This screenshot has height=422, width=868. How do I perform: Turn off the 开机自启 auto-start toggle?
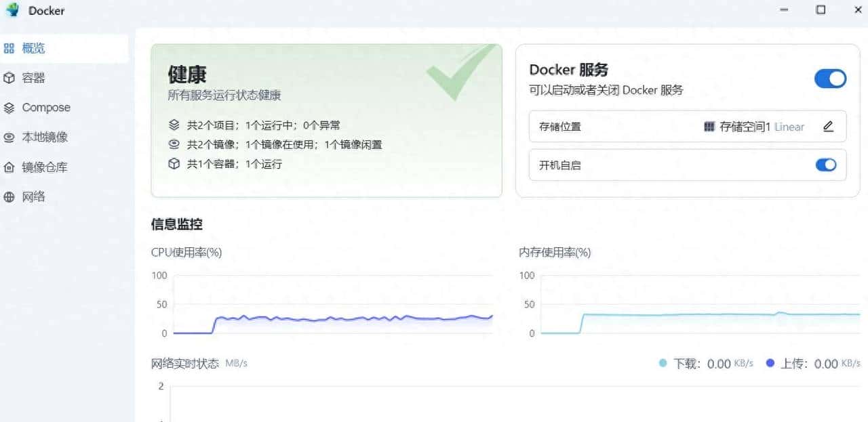click(825, 165)
